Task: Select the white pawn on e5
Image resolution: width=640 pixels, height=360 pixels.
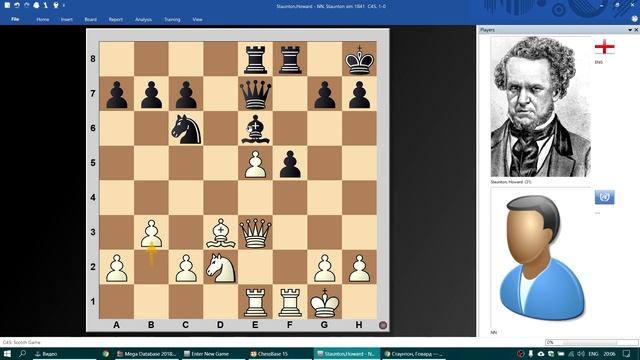Action: click(256, 163)
